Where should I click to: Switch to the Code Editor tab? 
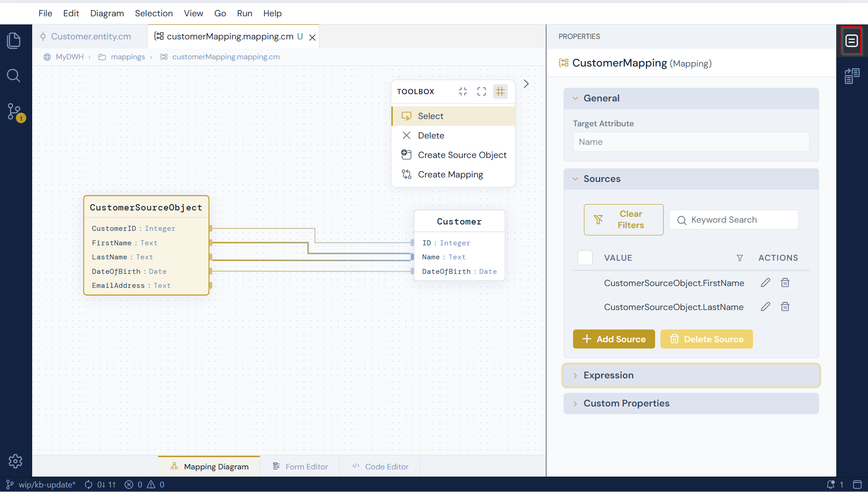point(380,466)
